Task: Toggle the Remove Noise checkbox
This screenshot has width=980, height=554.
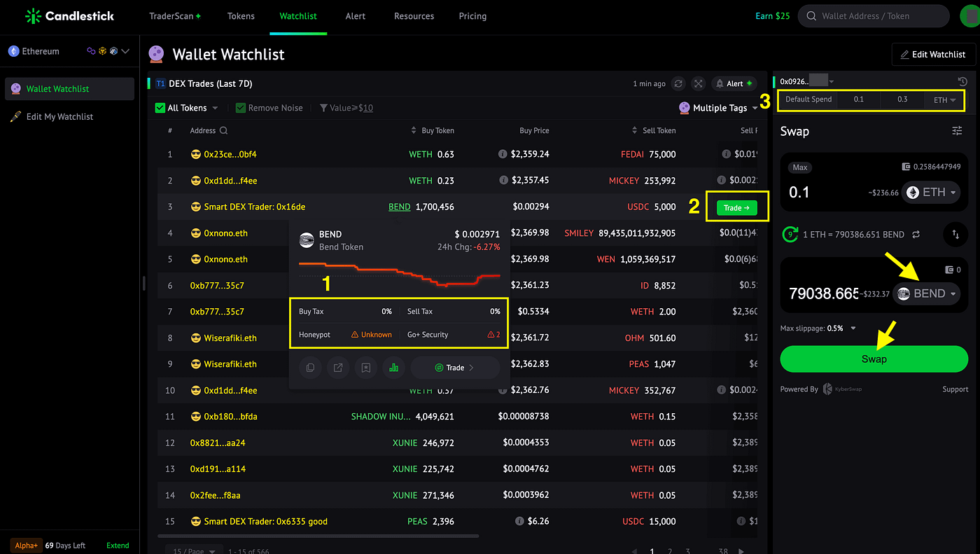Action: [241, 108]
